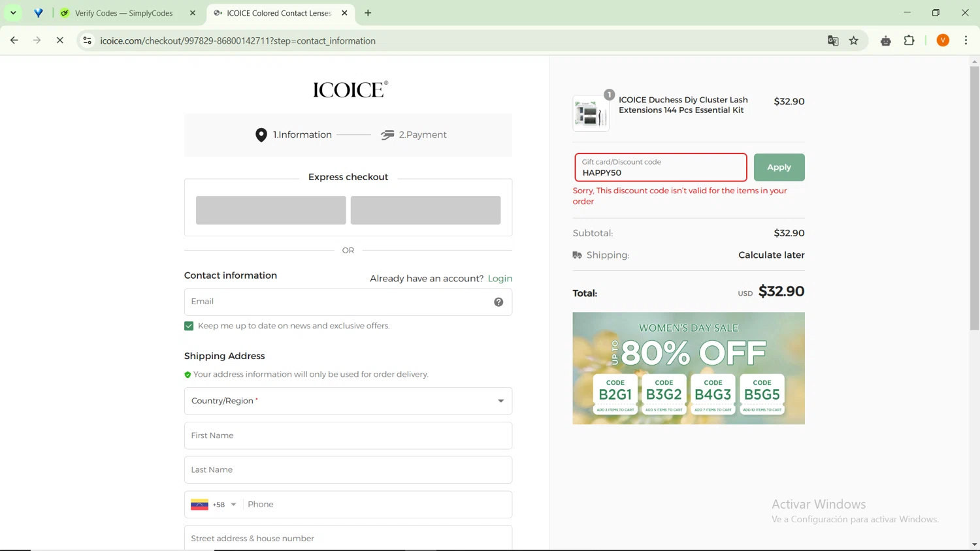
Task: Click the Women's Day Sale banner
Action: [689, 368]
